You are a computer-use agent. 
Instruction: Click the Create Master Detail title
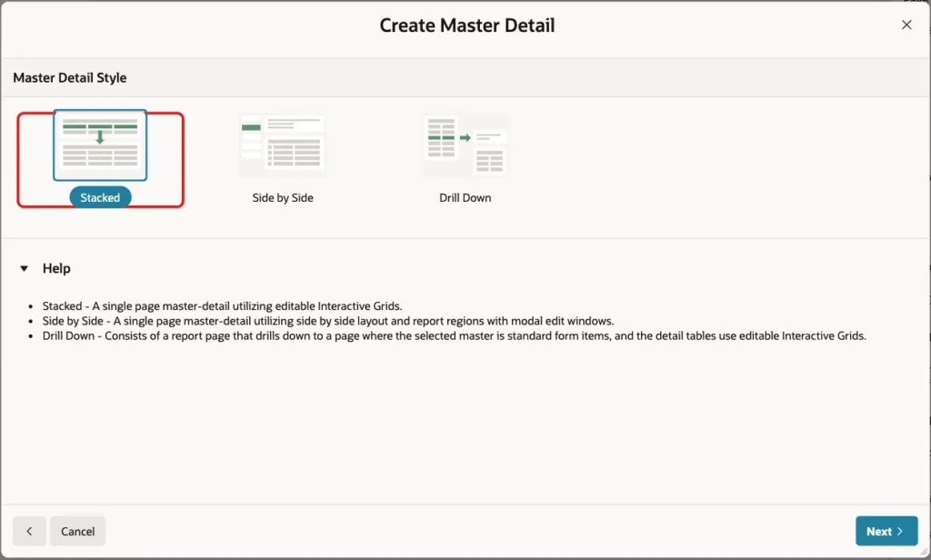pyautogui.click(x=467, y=25)
